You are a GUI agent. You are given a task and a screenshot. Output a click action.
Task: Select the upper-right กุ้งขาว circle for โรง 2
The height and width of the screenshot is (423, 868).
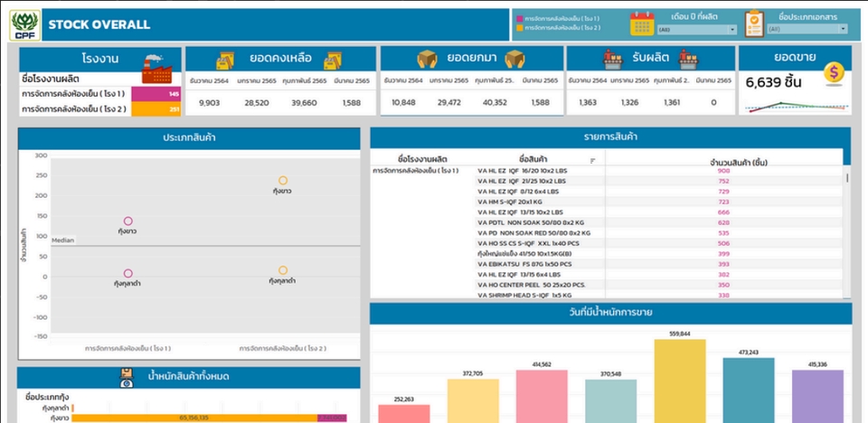tap(283, 181)
